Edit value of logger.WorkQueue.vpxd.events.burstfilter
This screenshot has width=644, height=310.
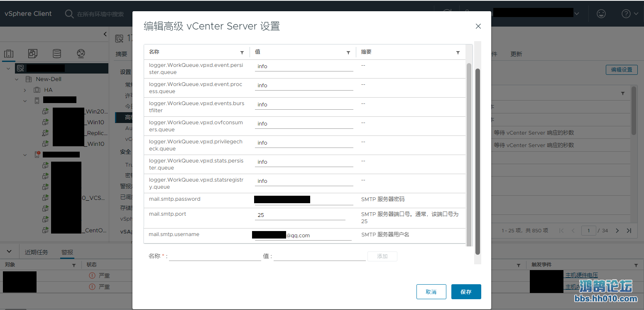(x=304, y=105)
